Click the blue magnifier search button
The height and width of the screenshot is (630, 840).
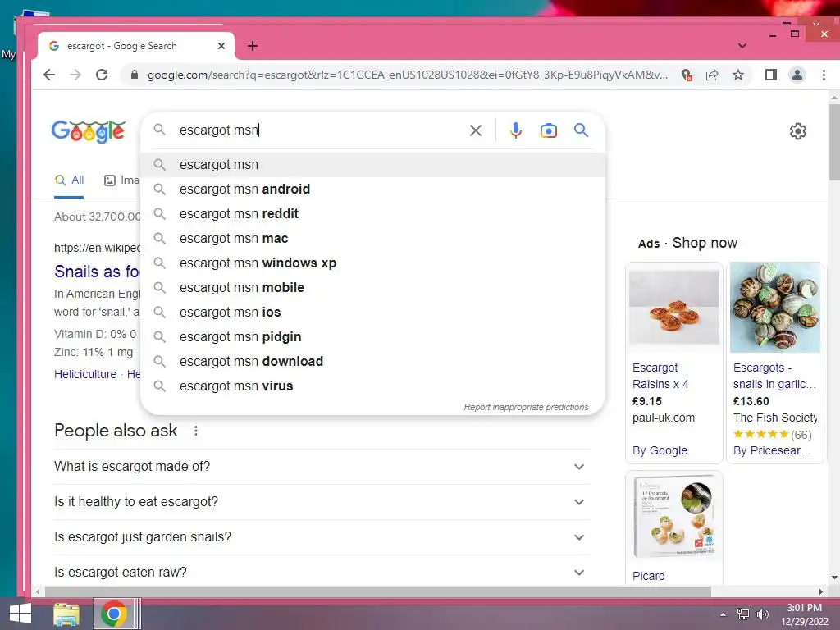(x=582, y=130)
